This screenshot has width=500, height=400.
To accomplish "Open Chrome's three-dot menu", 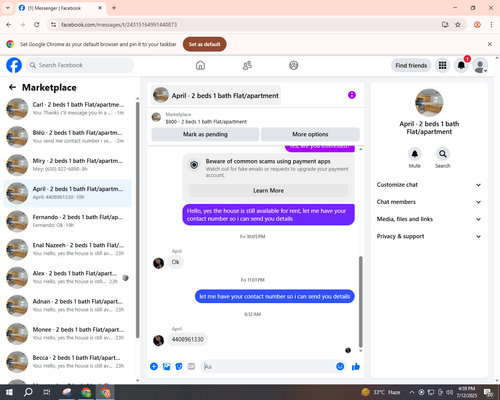I will [491, 25].
